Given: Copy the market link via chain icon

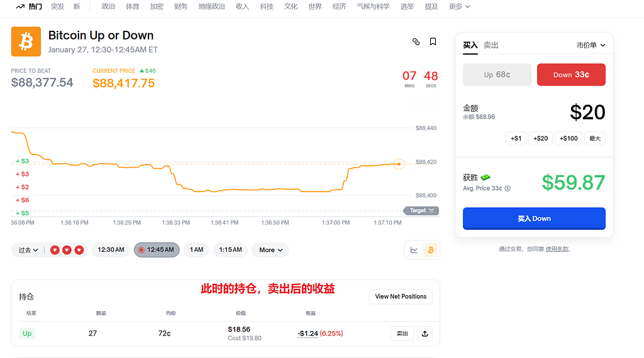Looking at the screenshot, I should pyautogui.click(x=416, y=41).
